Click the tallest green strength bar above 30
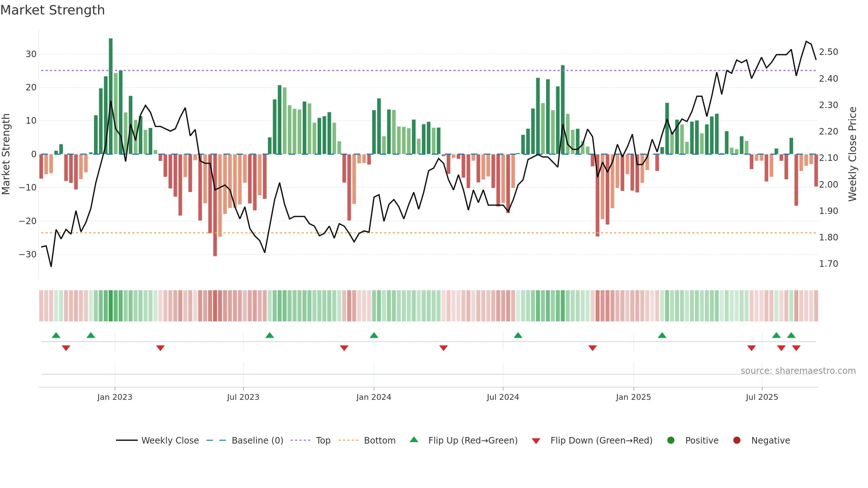 (111, 96)
